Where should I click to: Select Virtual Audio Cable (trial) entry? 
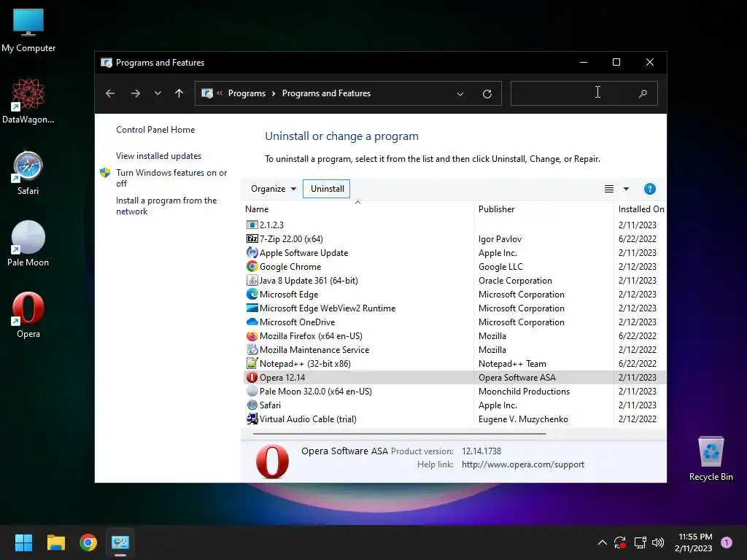455,419
